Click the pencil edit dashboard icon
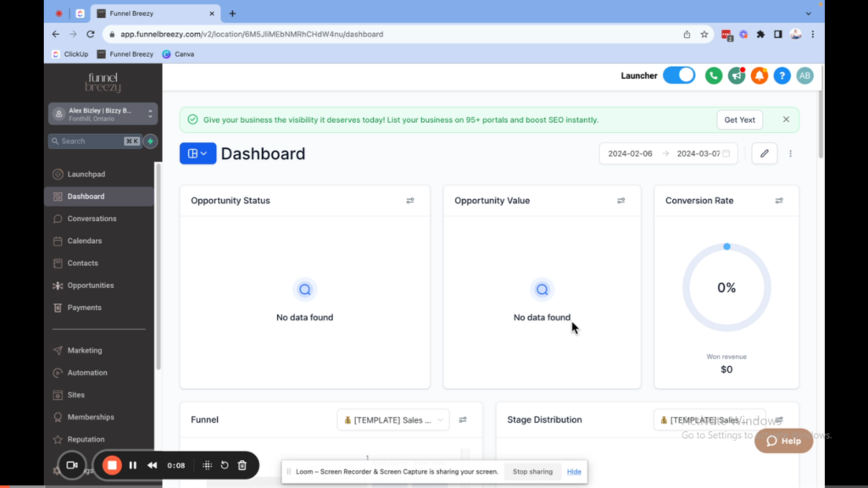 click(764, 153)
